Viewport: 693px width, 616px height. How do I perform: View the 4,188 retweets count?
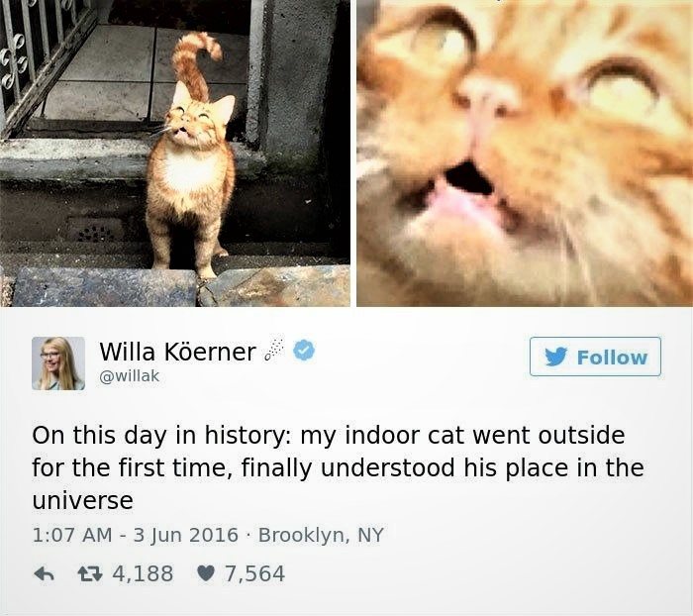(x=143, y=574)
